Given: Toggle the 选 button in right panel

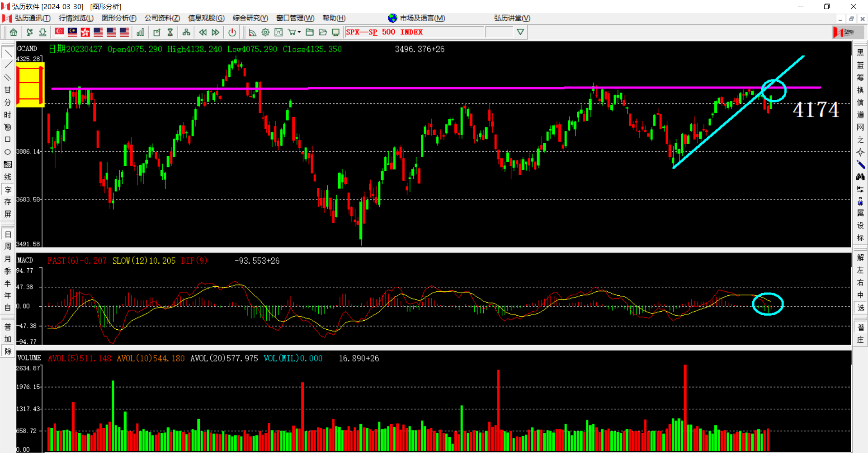Looking at the screenshot, I should (x=860, y=308).
